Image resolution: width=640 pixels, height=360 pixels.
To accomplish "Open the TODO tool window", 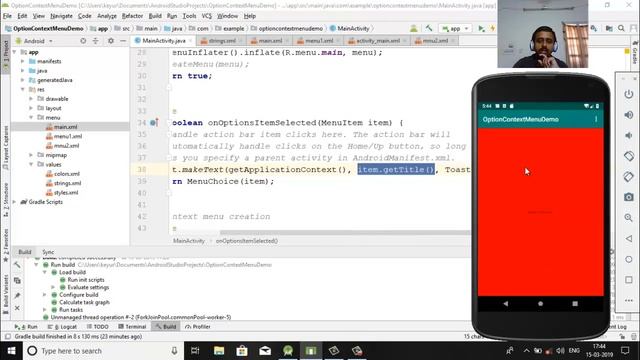I will 98,327.
